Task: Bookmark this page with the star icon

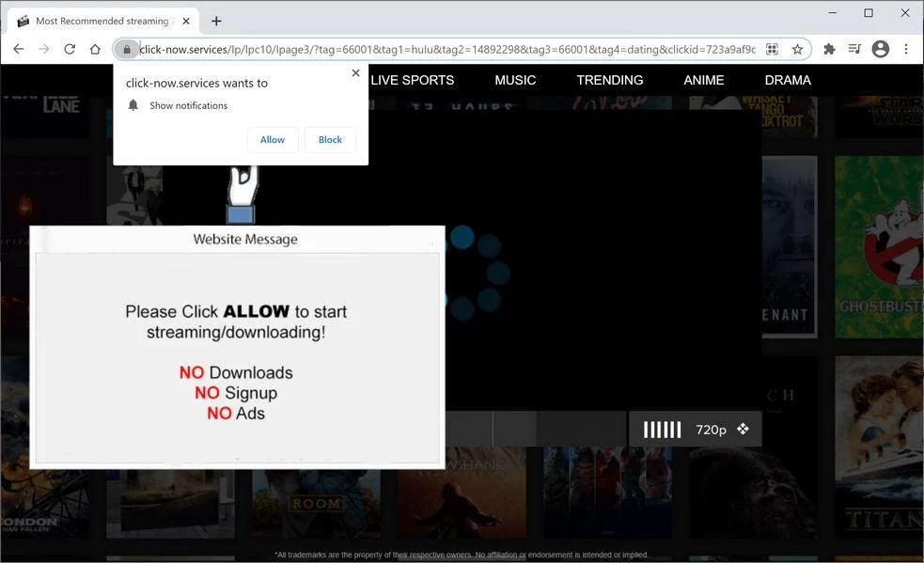Action: point(797,50)
